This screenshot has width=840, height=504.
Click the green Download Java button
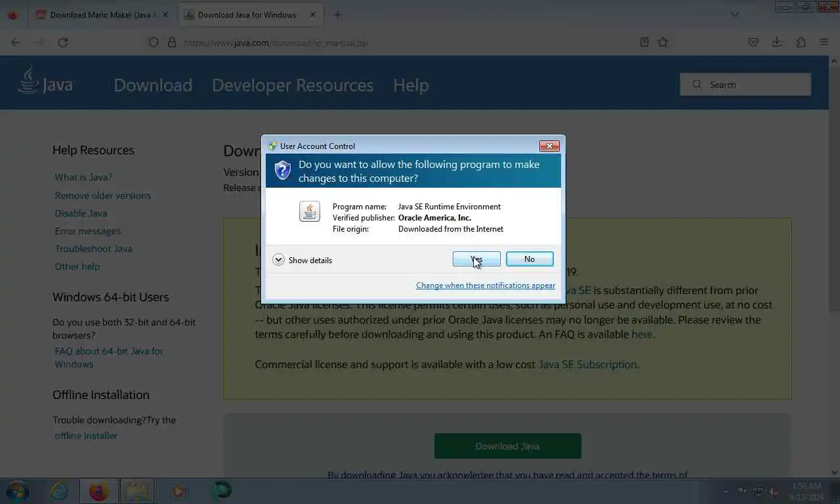[x=507, y=446]
